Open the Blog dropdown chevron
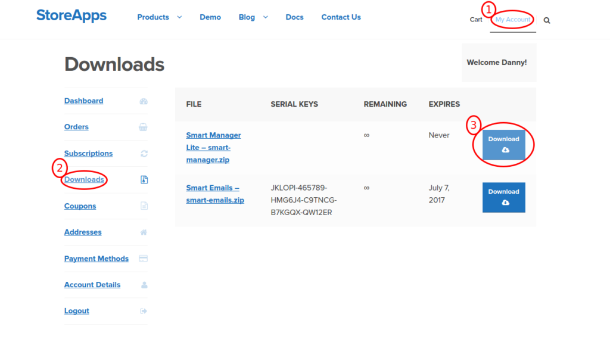The width and height of the screenshot is (610, 364). point(265,17)
